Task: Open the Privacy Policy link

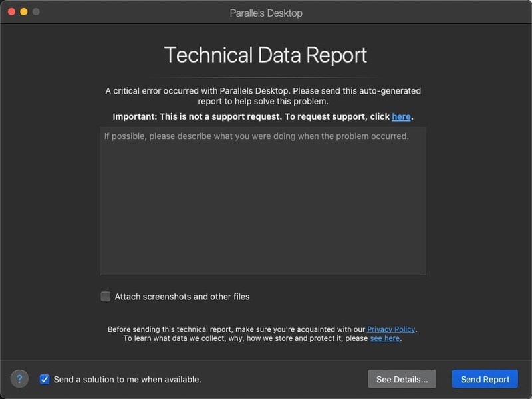Action: tap(391, 329)
